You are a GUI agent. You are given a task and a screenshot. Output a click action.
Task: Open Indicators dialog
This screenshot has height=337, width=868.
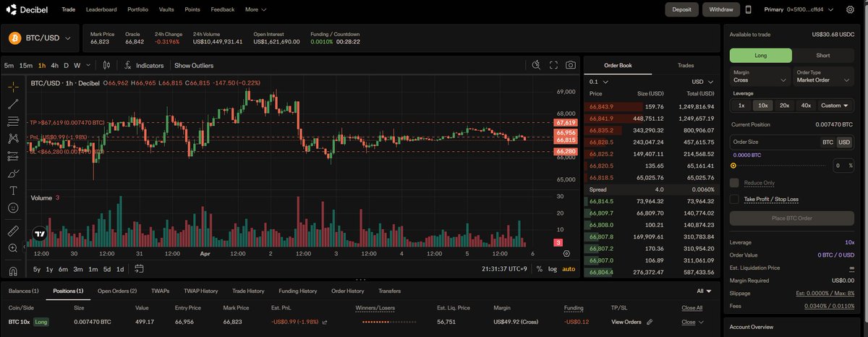[143, 65]
